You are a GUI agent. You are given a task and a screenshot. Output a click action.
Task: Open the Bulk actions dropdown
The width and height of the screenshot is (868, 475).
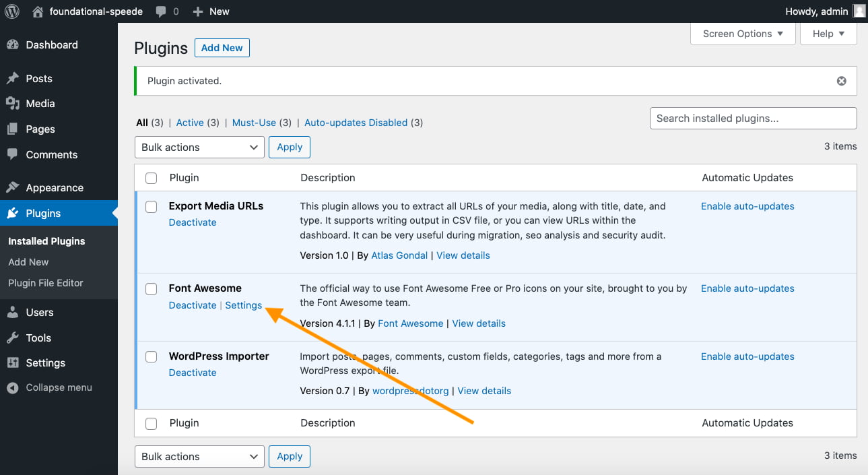199,147
